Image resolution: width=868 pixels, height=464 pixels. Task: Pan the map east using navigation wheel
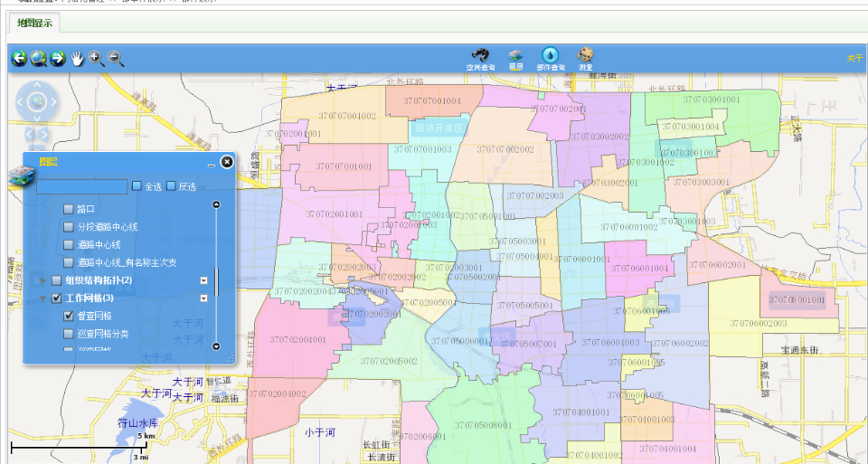pyautogui.click(x=53, y=102)
